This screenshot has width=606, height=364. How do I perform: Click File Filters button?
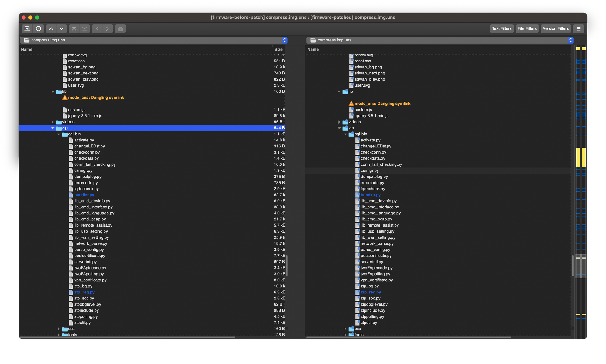pos(527,29)
